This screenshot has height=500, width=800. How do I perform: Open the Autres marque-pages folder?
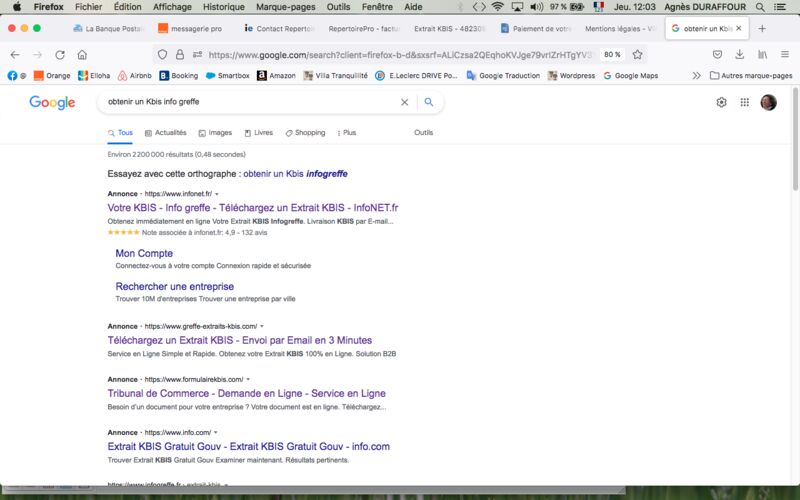coord(751,76)
